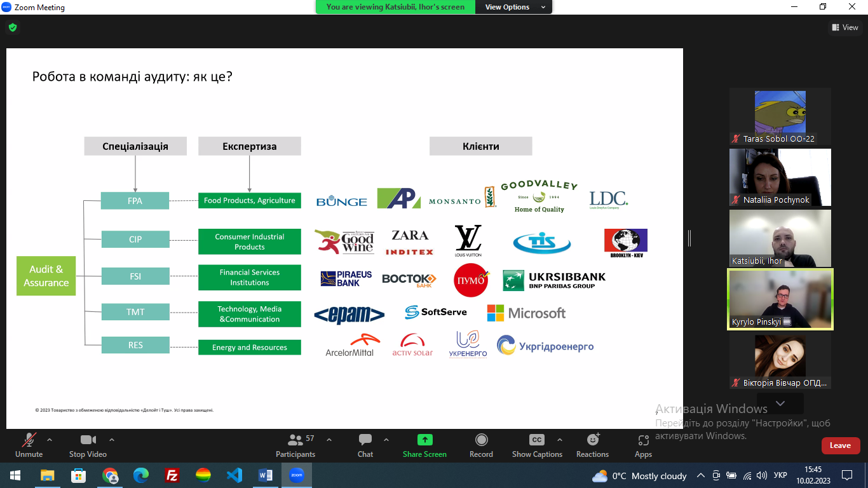Click the "Financial Services Institutions" box
This screenshot has height=488, width=868.
pos(250,278)
